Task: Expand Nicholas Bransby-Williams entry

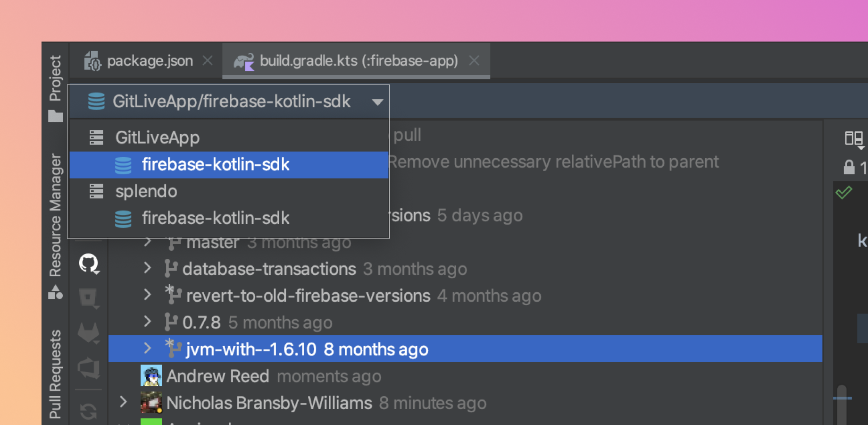Action: pos(124,402)
